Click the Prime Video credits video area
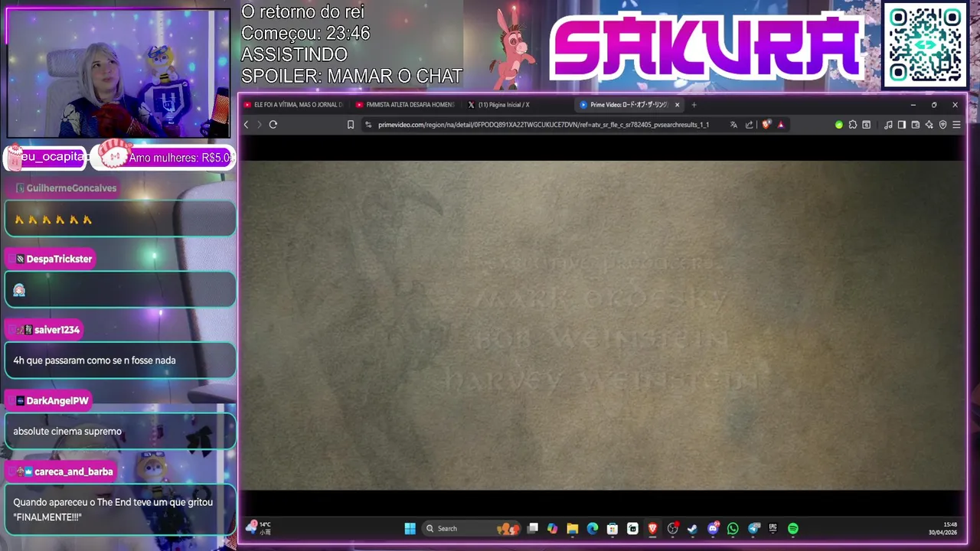 pos(603,325)
